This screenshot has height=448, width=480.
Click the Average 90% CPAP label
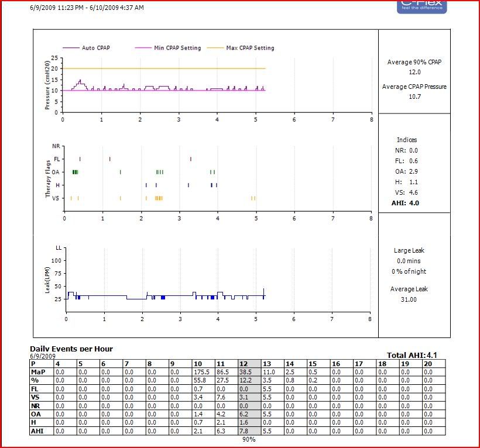click(x=414, y=62)
